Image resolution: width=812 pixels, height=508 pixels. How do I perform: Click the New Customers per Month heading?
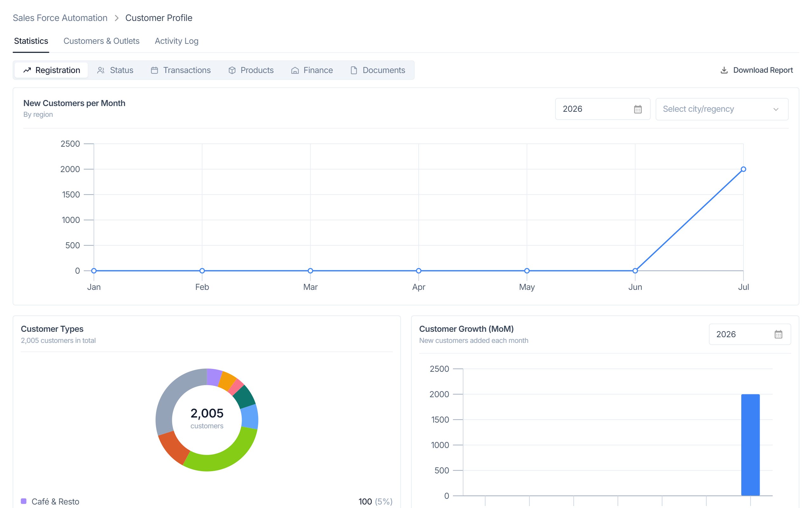(x=74, y=103)
